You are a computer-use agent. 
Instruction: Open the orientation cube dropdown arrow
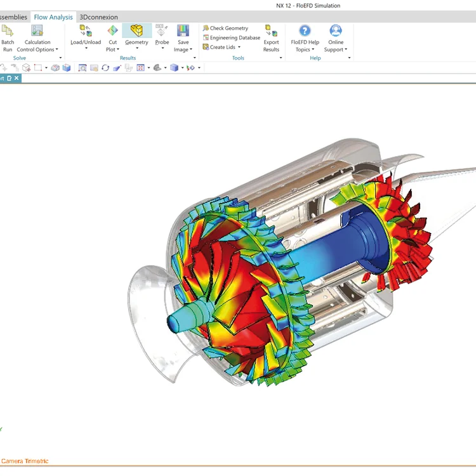(x=182, y=68)
